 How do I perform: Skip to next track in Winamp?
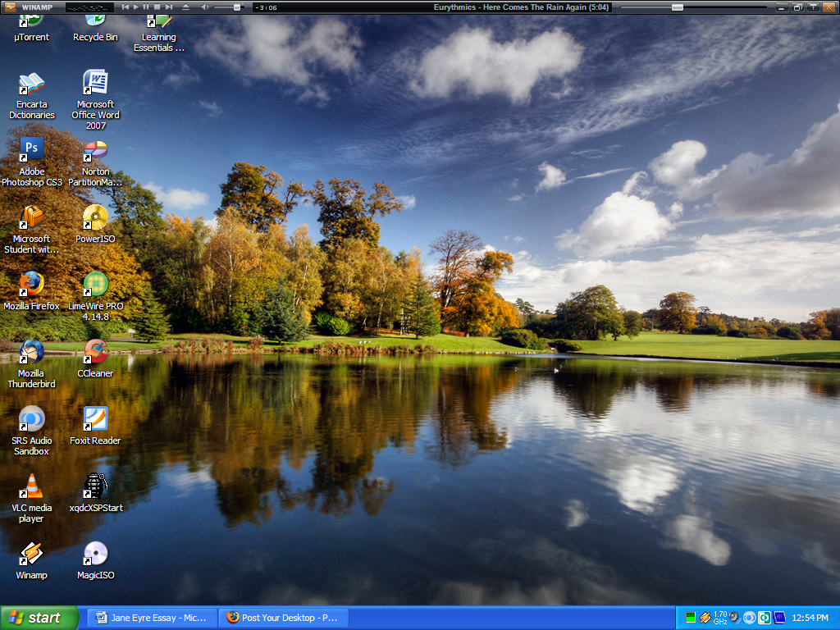pyautogui.click(x=169, y=7)
